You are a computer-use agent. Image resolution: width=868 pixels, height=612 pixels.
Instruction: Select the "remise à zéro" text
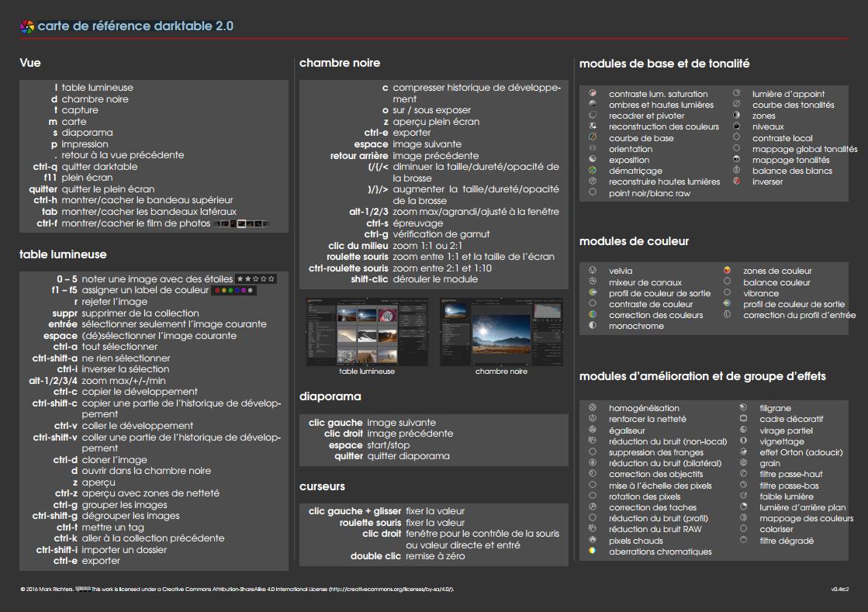(x=435, y=556)
